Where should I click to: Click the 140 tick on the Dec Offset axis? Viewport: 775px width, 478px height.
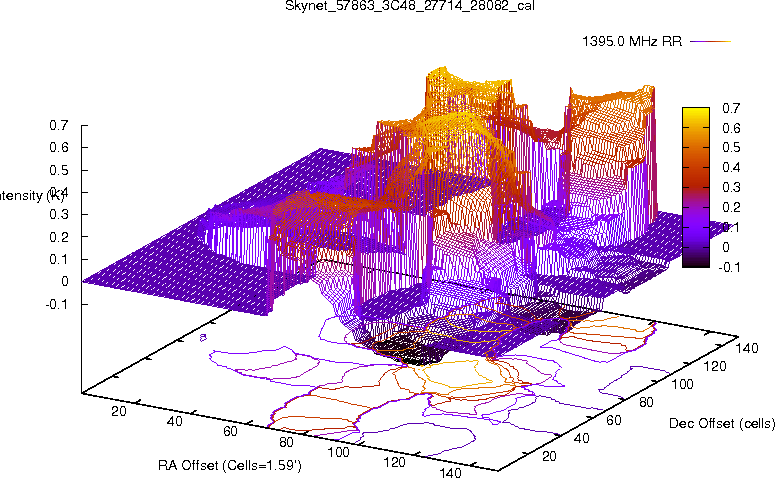click(747, 348)
